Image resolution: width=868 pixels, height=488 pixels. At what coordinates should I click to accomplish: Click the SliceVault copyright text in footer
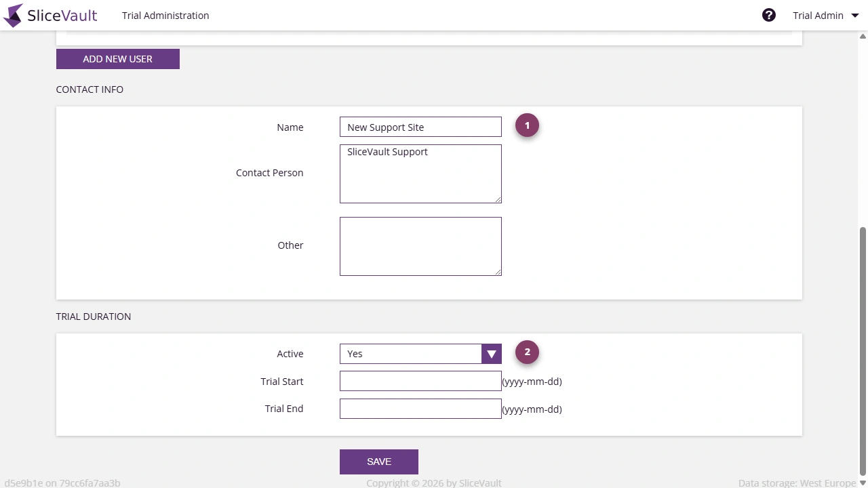pos(434,483)
